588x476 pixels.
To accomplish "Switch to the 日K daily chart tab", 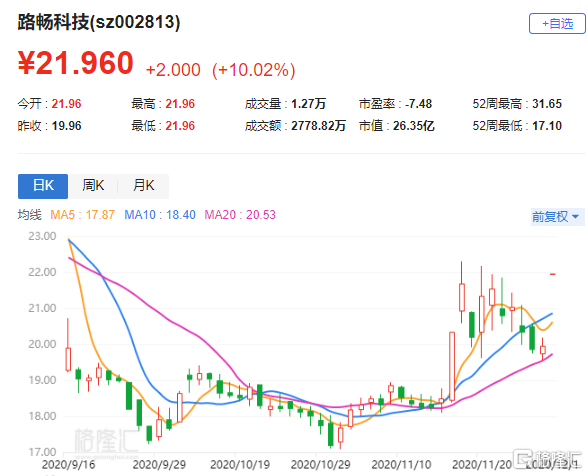I will tap(43, 186).
